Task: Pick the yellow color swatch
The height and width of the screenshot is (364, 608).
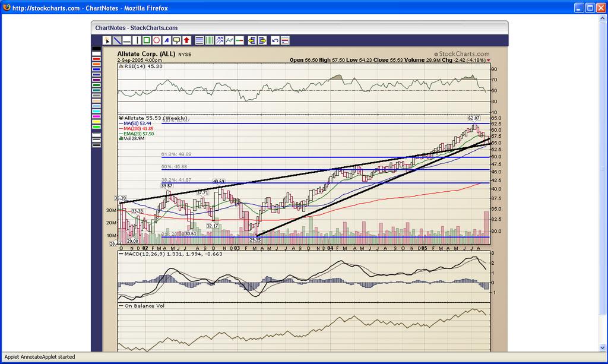Action: [97, 122]
